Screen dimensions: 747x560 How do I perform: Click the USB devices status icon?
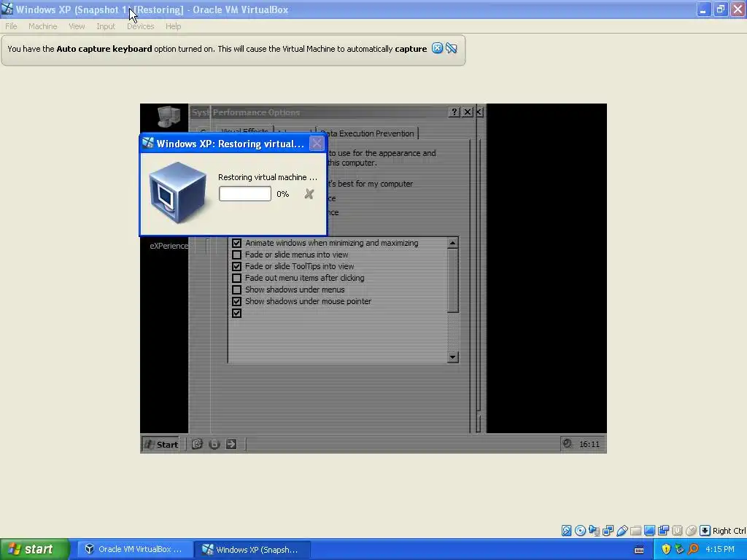pyautogui.click(x=622, y=531)
